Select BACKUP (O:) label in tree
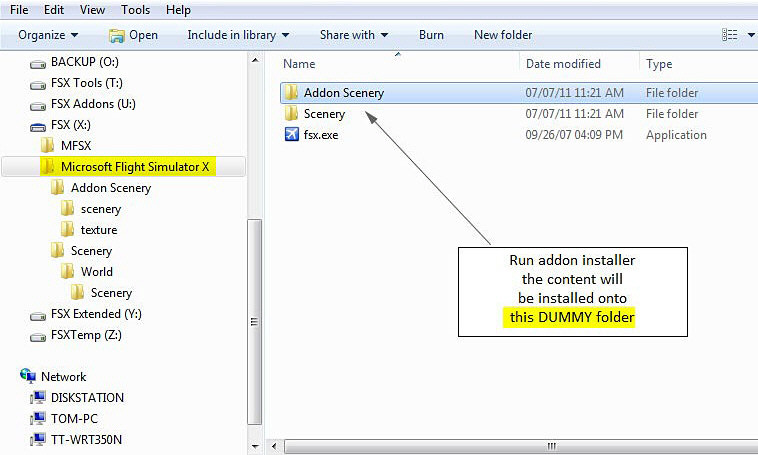Viewport: 758px width, 455px height. click(x=85, y=62)
